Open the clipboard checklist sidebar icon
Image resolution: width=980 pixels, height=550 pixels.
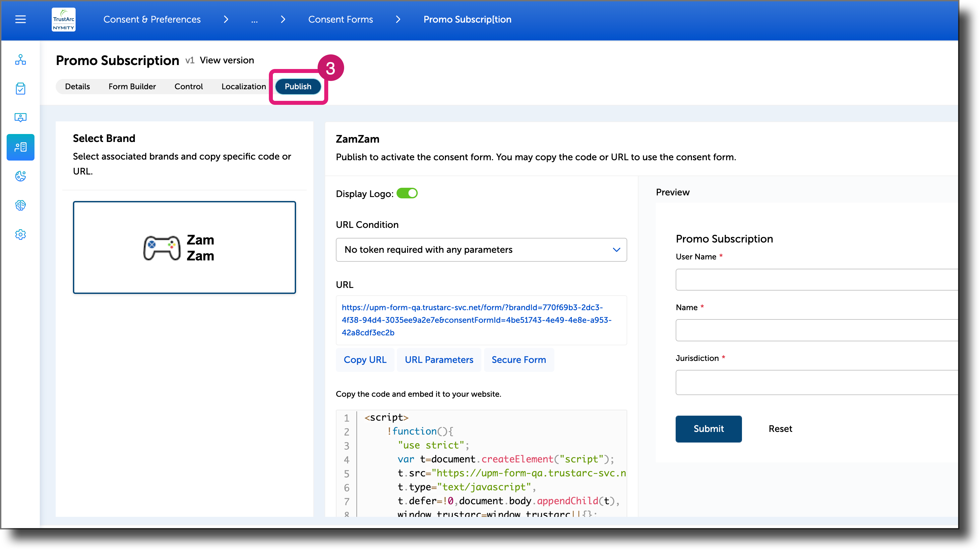pos(21,88)
